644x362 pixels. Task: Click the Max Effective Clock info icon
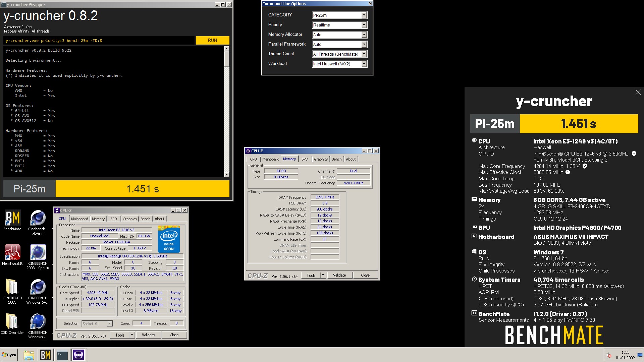pos(568,172)
